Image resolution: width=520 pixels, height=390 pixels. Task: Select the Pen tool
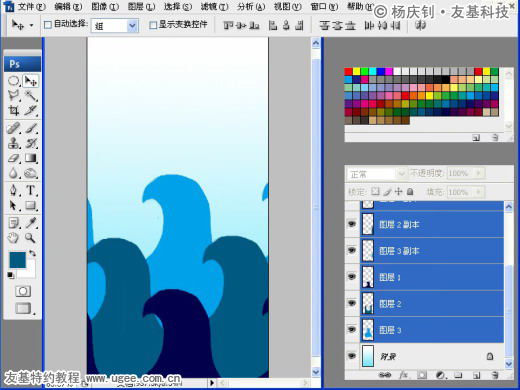(14, 190)
